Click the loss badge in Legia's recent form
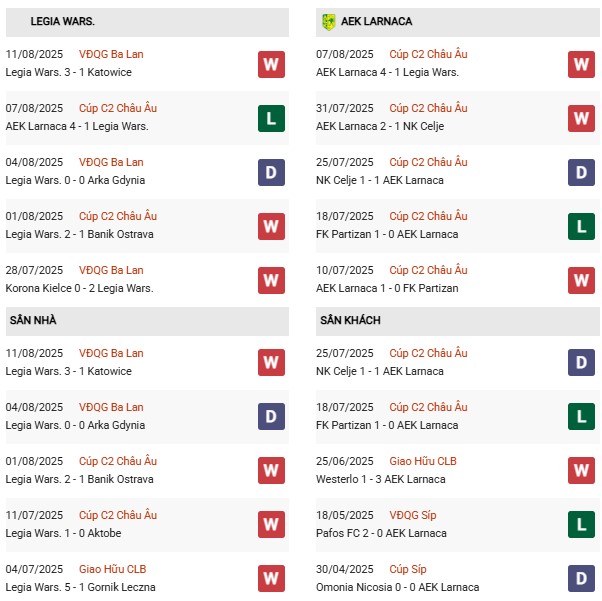The width and height of the screenshot is (602, 601). [271, 118]
